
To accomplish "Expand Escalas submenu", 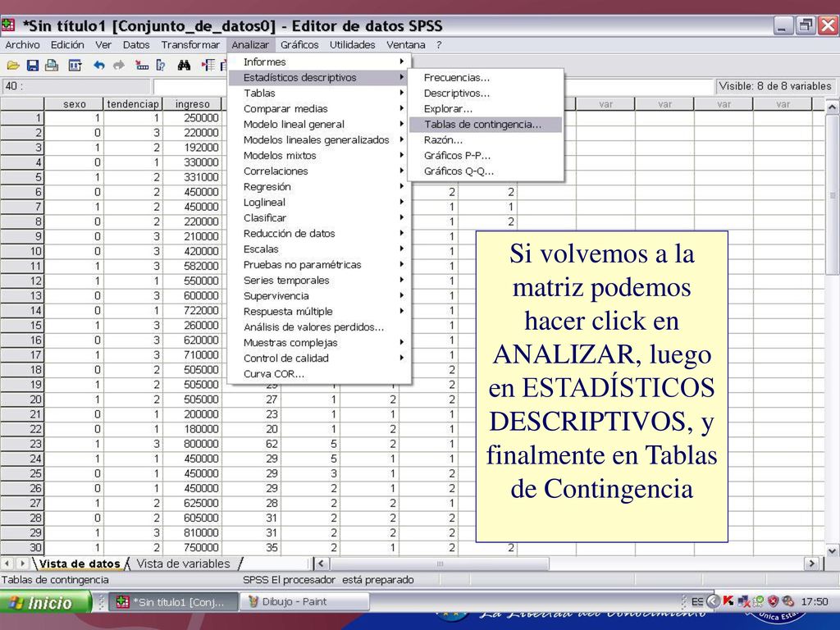I will [x=319, y=249].
